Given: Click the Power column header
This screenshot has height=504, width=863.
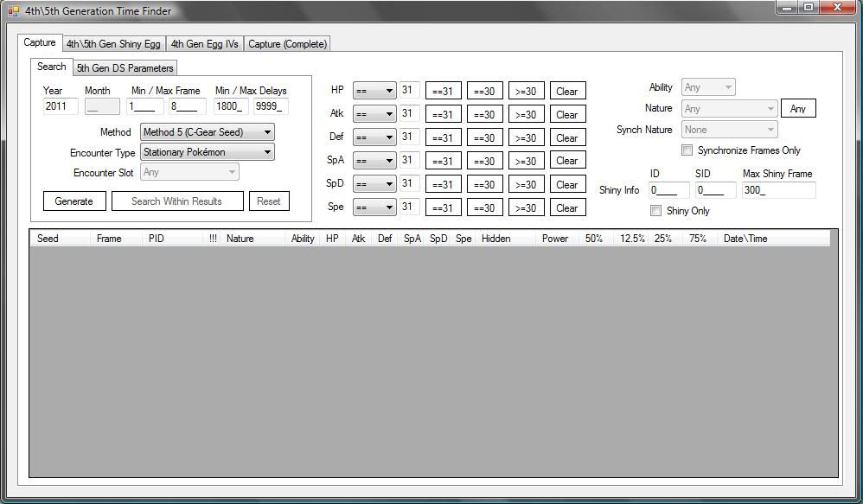Looking at the screenshot, I should (557, 239).
